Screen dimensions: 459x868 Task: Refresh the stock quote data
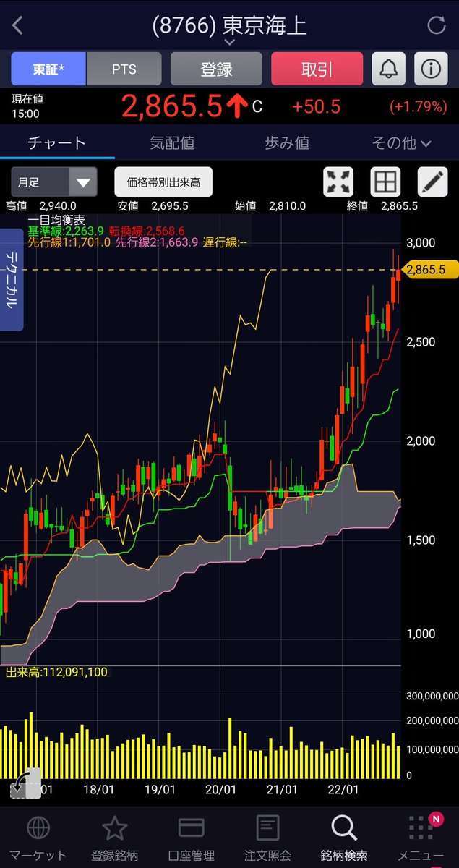coord(437,26)
